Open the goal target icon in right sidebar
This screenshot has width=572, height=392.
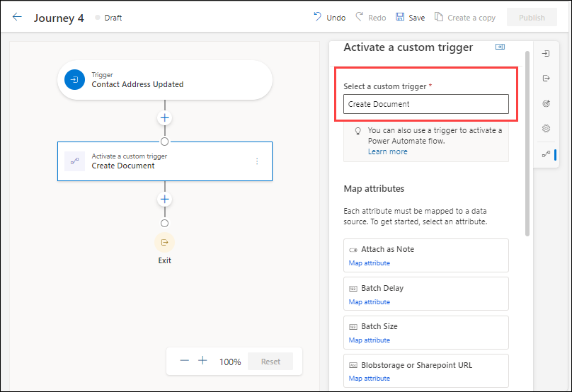(x=546, y=103)
